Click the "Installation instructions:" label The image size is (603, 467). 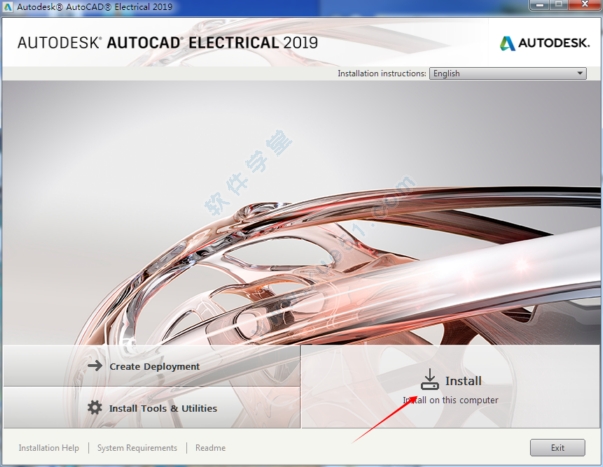pos(382,73)
